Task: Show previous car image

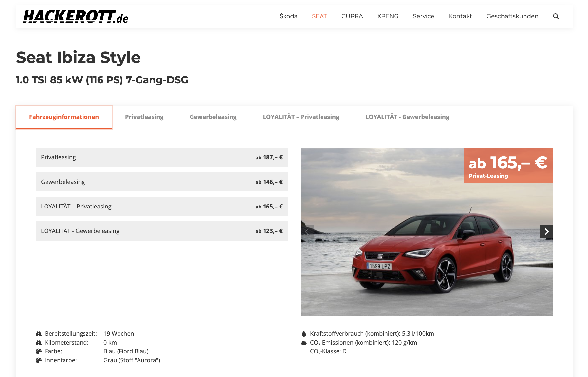Action: click(307, 232)
